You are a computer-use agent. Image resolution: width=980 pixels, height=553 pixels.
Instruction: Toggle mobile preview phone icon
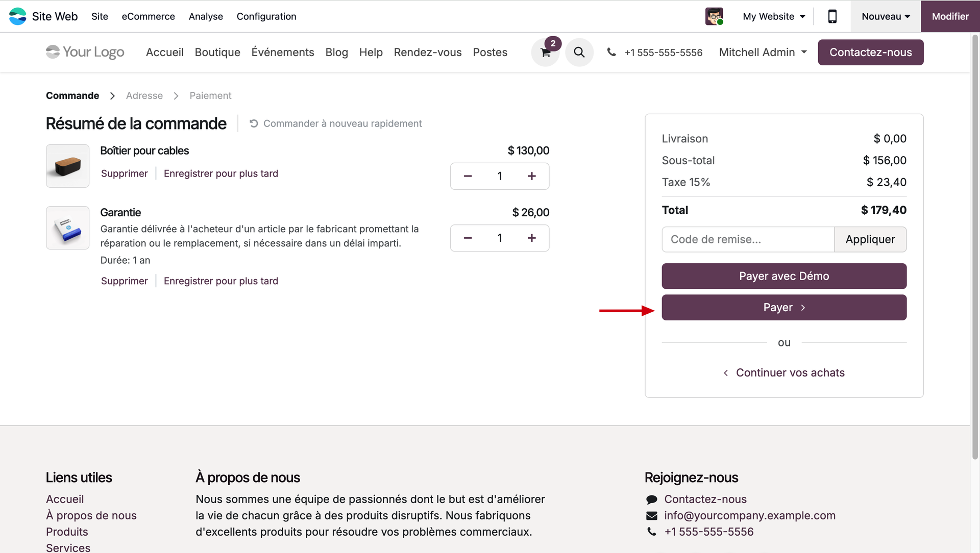(x=832, y=16)
